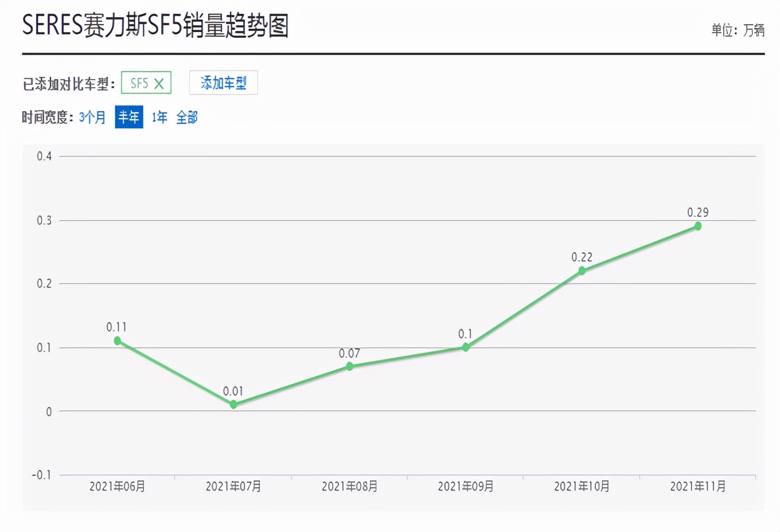This screenshot has height=532, width=780.
Task: Click the 2021年09月 data point 0.1
Action: [466, 347]
